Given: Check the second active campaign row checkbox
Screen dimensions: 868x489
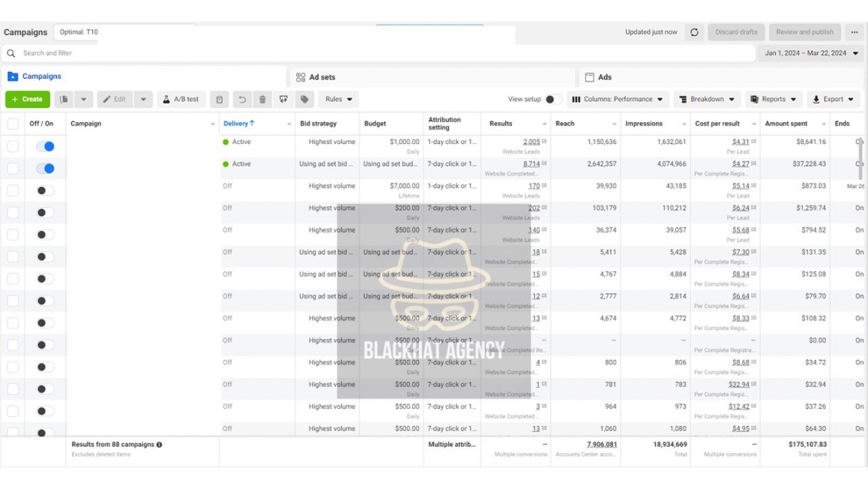Looking at the screenshot, I should 13,168.
